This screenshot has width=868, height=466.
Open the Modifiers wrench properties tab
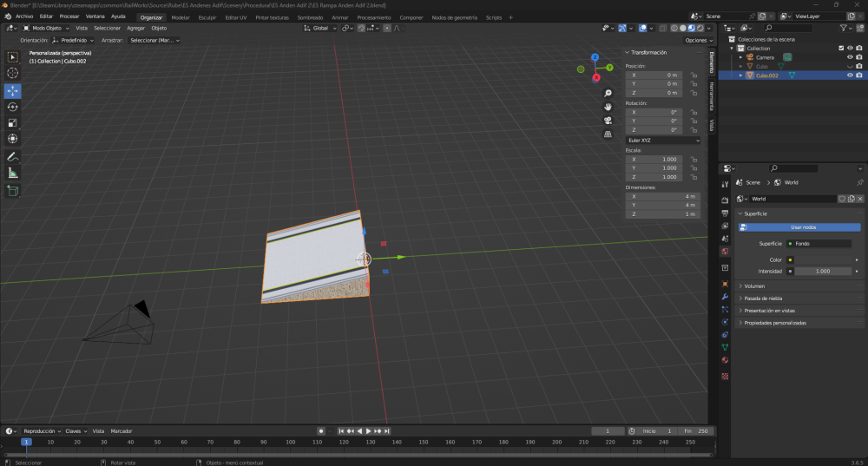pyautogui.click(x=726, y=297)
